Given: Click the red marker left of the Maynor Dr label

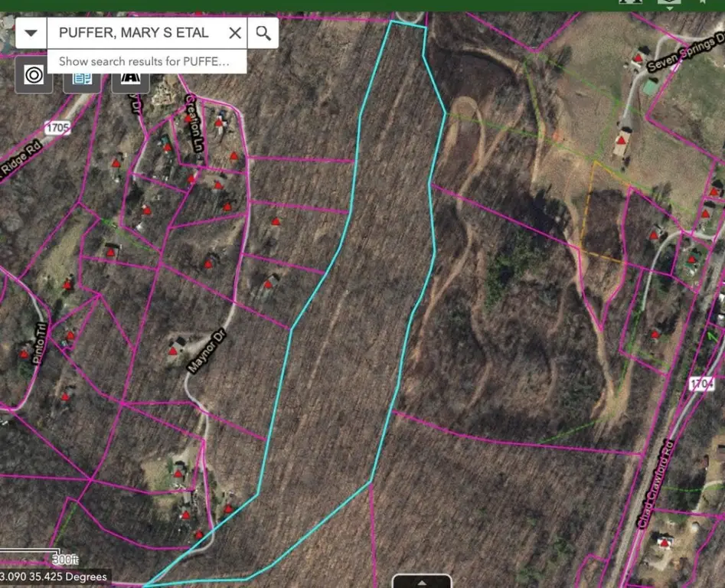Looking at the screenshot, I should click(x=174, y=351).
